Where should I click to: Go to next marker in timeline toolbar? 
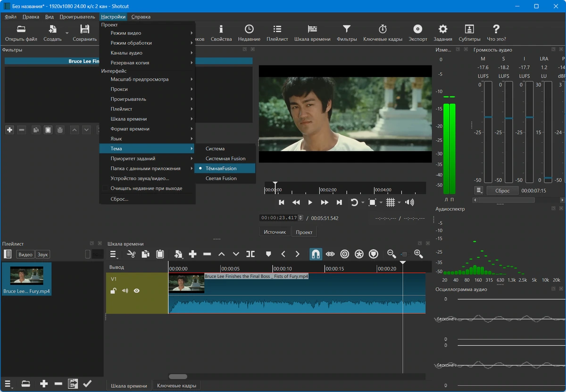point(297,254)
